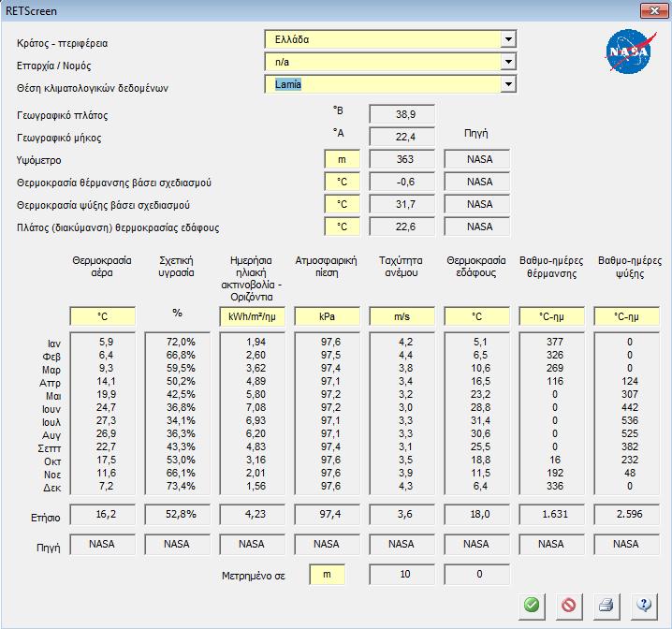This screenshot has width=672, height=629.
Task: Click June cooling degree-days 442
Action: tap(630, 407)
